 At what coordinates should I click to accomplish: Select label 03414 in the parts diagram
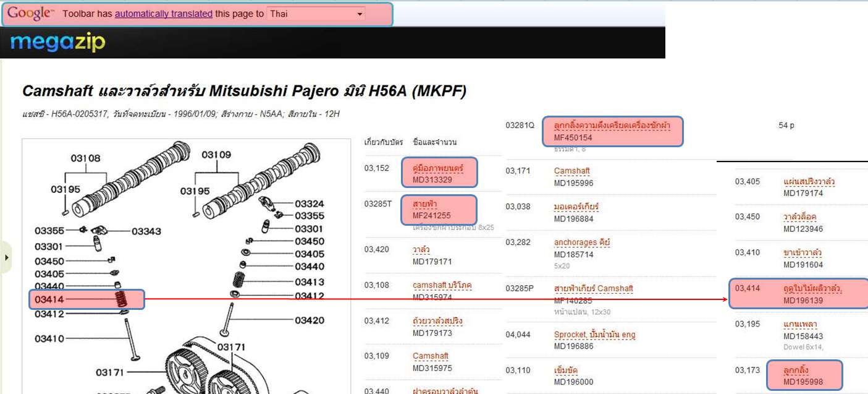[49, 300]
